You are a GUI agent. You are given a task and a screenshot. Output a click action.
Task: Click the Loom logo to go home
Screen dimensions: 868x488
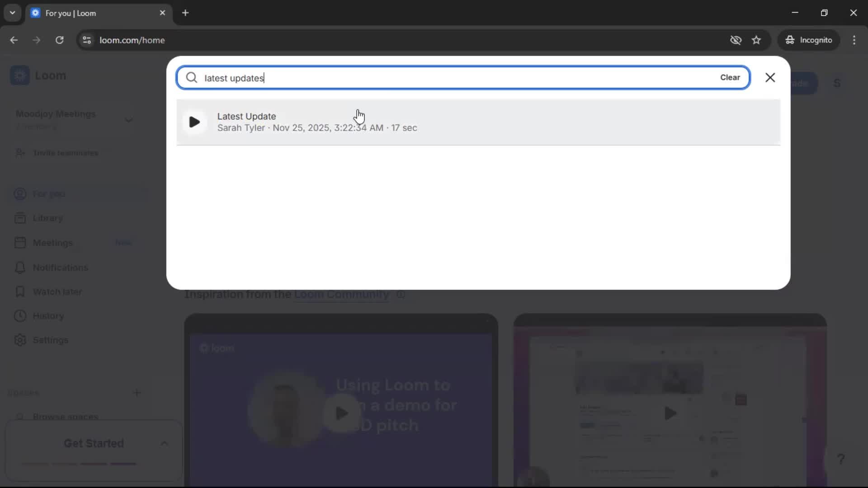coord(39,75)
